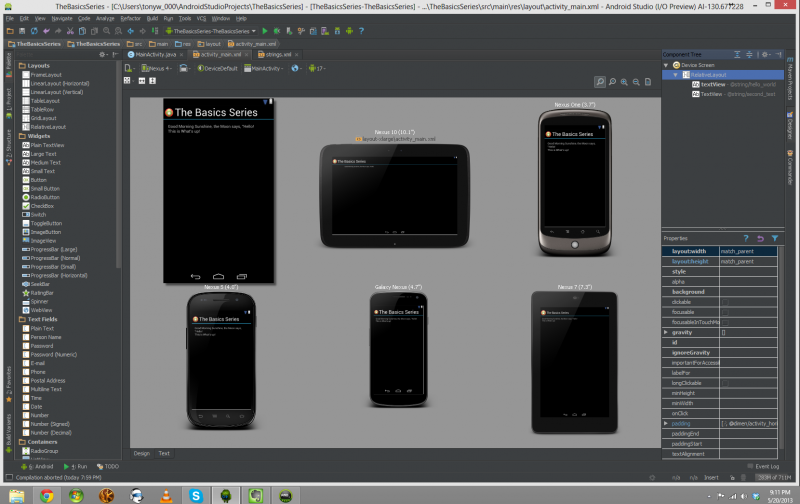Image resolution: width=800 pixels, height=504 pixels.
Task: Open the Run tool window button
Action: click(x=75, y=466)
